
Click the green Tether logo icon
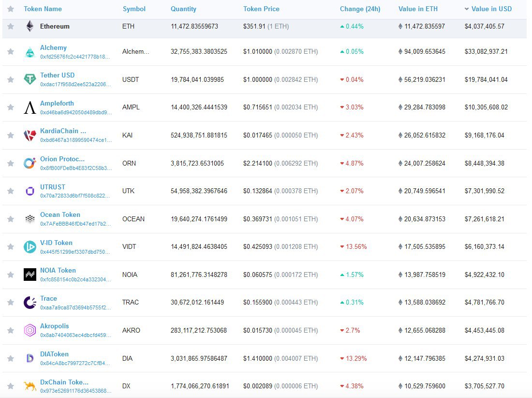tap(30, 79)
